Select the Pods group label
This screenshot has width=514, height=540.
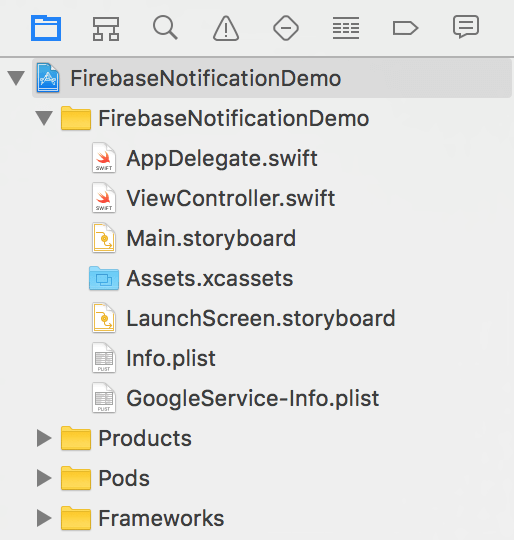point(124,478)
